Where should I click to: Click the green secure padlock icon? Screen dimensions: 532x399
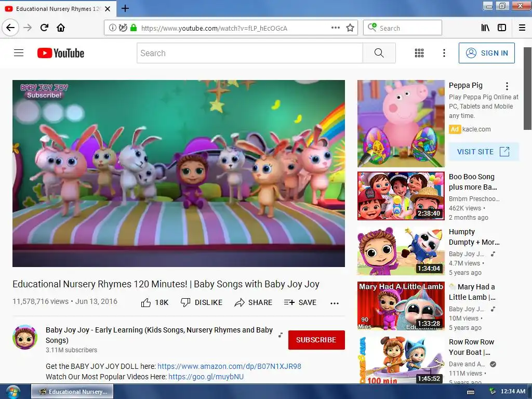(134, 28)
